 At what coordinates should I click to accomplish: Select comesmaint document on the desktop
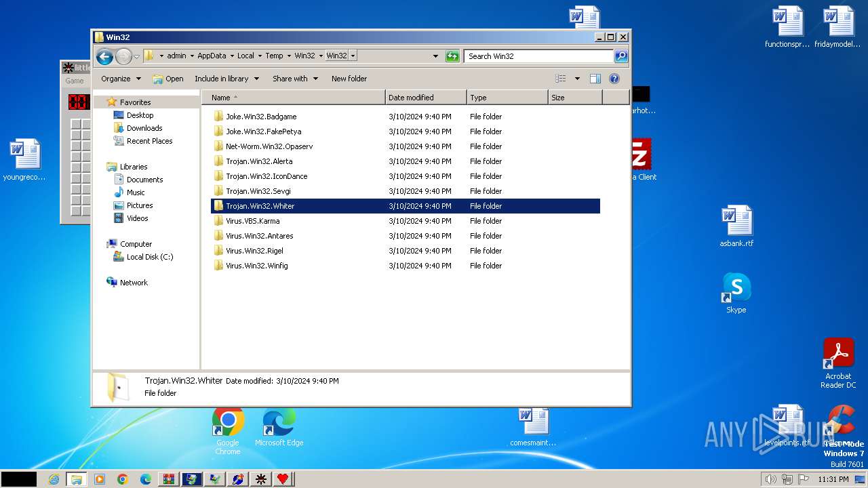tap(533, 427)
